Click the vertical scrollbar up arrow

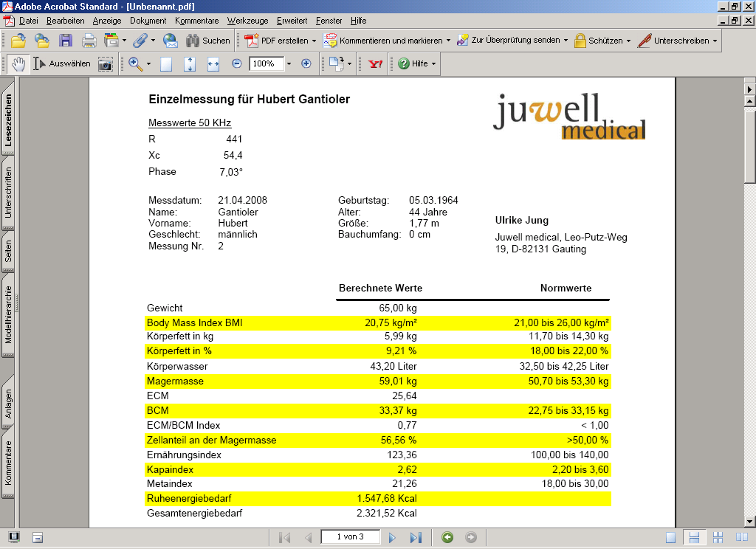click(749, 101)
